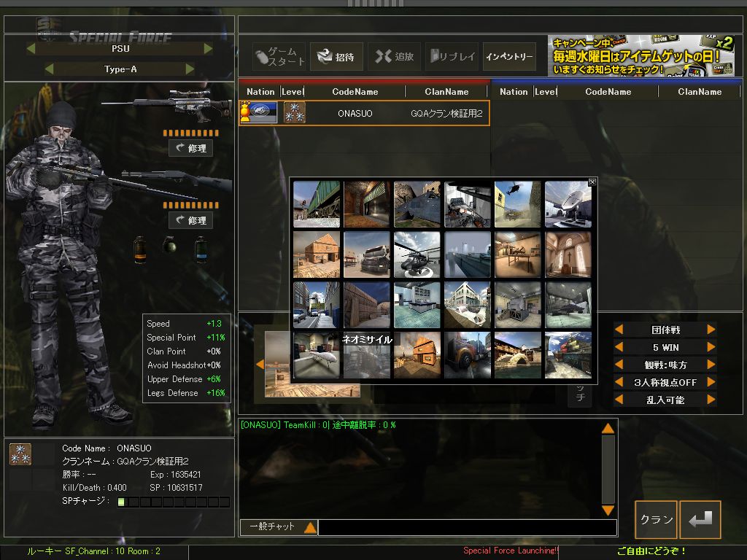The image size is (747, 560).
Task: Pick the orange-banded smoke canister item
Action: coord(139,249)
